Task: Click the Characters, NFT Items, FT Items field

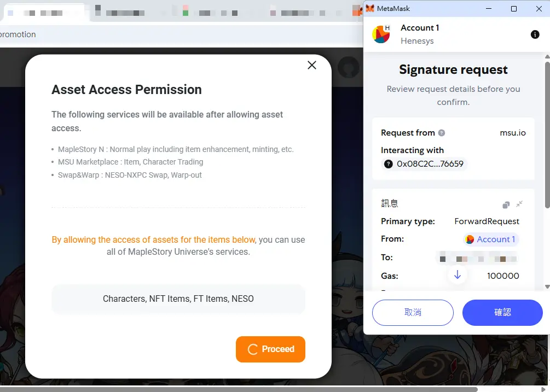Action: click(178, 299)
